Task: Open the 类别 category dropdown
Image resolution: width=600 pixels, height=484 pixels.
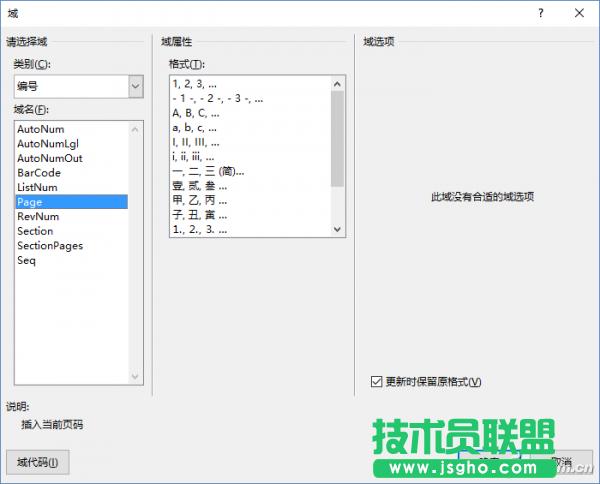Action: 136,87
